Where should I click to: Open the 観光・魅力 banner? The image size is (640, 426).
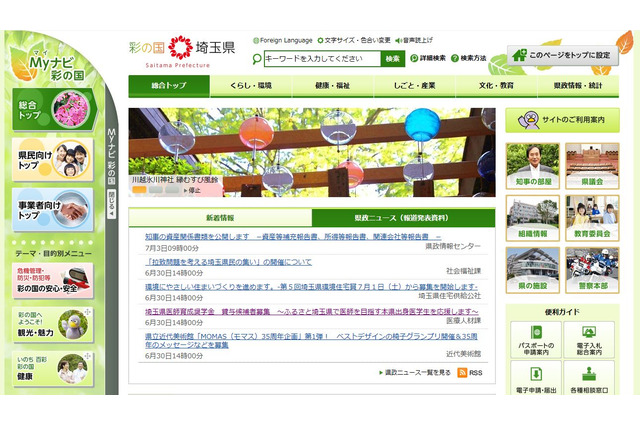coord(53,324)
